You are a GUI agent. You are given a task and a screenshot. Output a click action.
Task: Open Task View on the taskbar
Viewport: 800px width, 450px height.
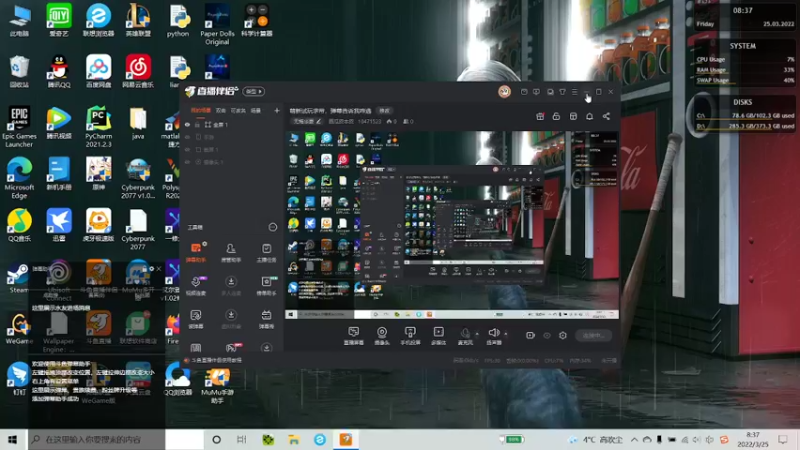pos(241,439)
